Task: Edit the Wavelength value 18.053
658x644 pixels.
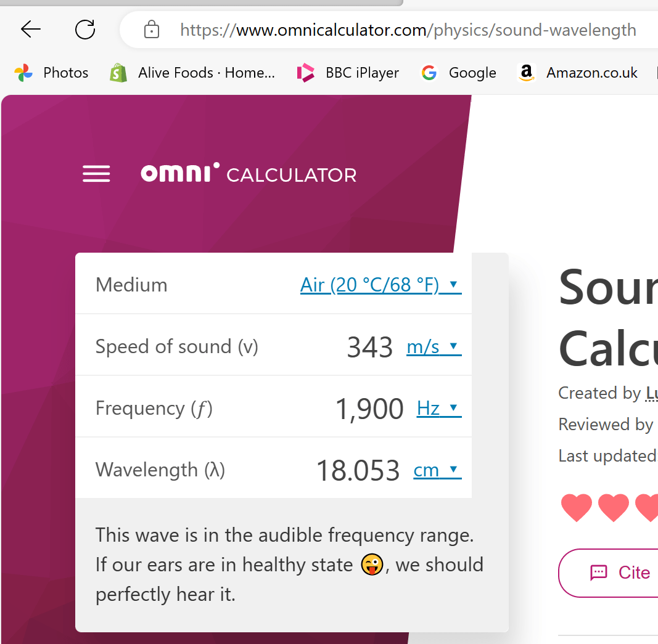Action: point(358,470)
